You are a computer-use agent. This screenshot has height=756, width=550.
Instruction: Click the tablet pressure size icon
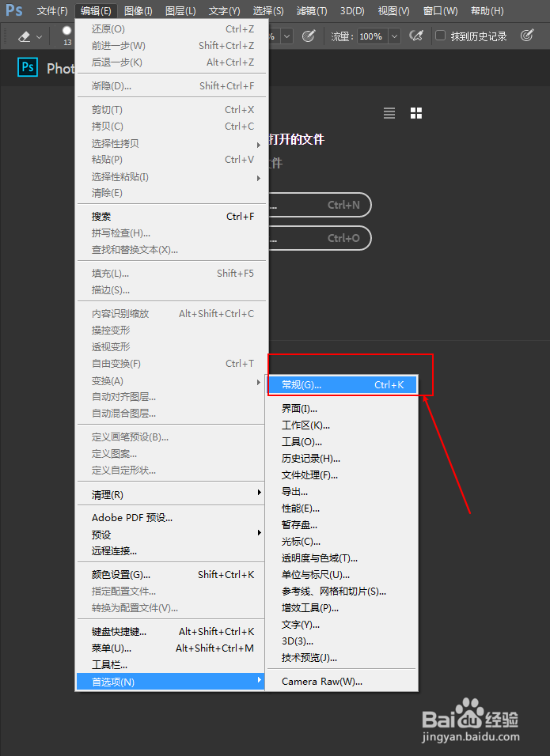point(527,36)
